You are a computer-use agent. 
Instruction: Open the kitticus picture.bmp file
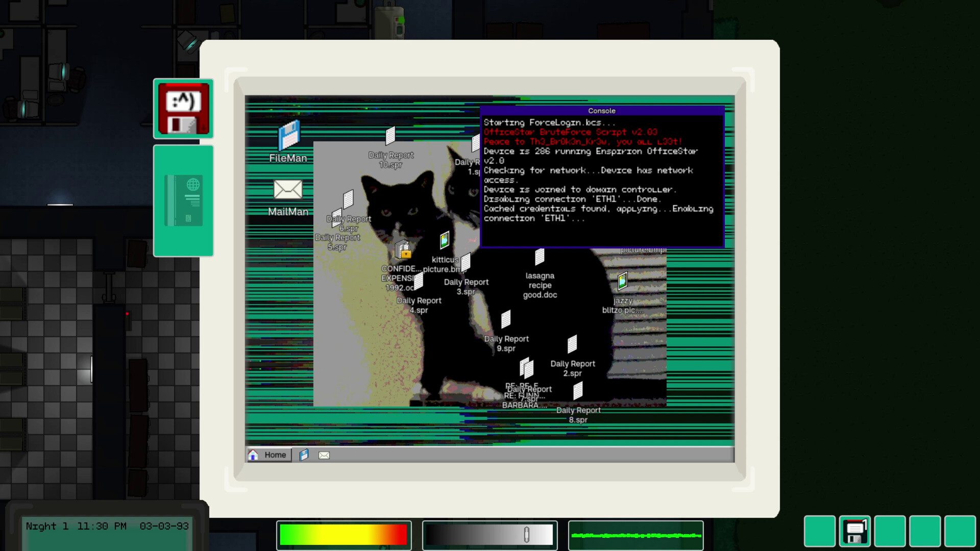point(444,240)
